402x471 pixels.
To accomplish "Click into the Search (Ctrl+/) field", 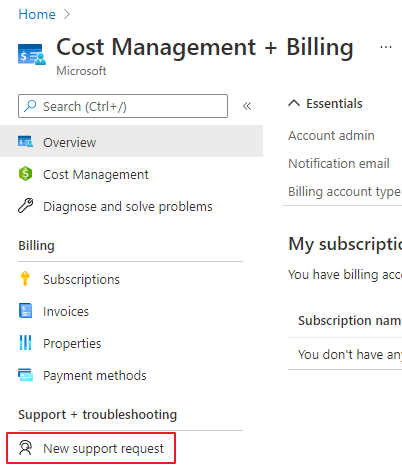I will tap(123, 106).
